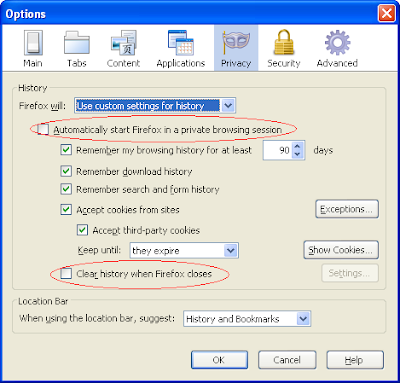Disable Accept third-party cookies
The image size is (400, 383).
82,230
